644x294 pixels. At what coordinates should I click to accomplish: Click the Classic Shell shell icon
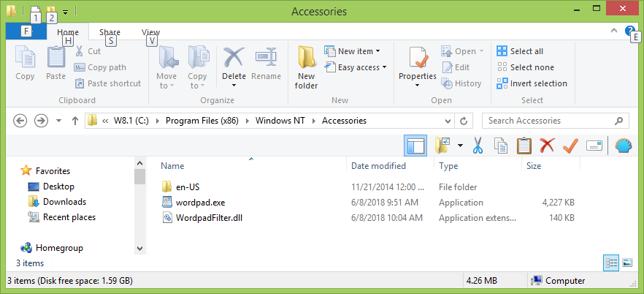pyautogui.click(x=623, y=146)
